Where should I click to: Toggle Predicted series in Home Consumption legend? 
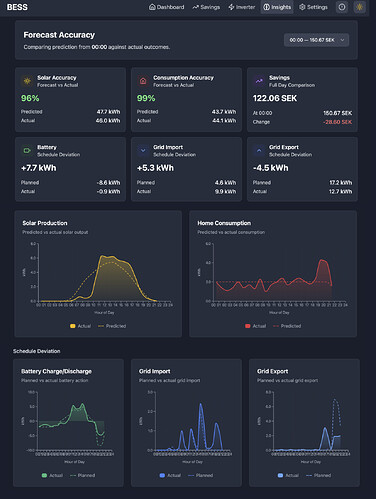pyautogui.click(x=287, y=326)
